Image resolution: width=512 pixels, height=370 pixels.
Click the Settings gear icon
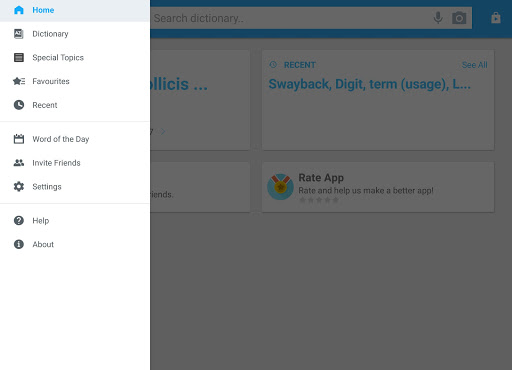[x=19, y=186]
